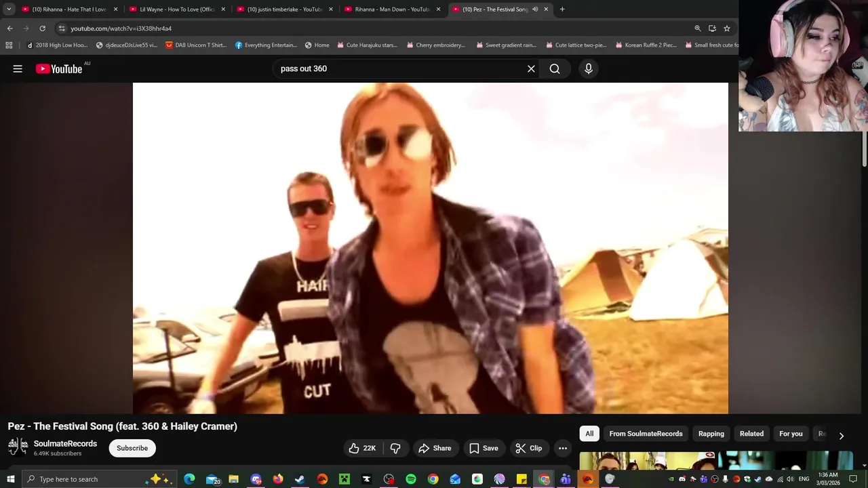The height and width of the screenshot is (488, 868).
Task: Open File Explorer from taskbar
Action: pyautogui.click(x=233, y=479)
